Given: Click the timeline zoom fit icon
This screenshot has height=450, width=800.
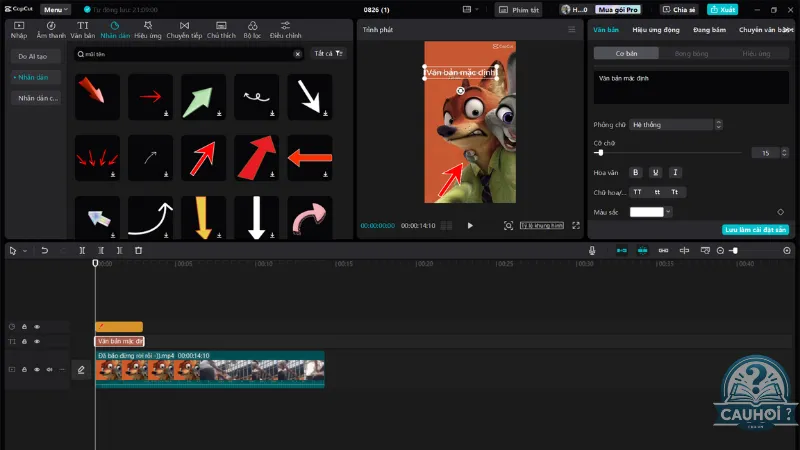Looking at the screenshot, I should 787,251.
